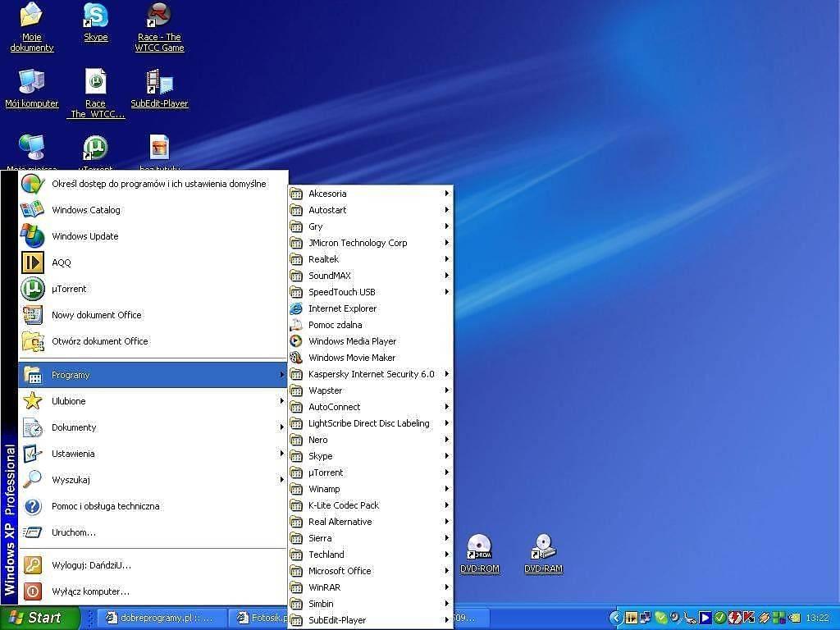Click the help question mark icon
This screenshot has height=630, width=840.
(33, 505)
